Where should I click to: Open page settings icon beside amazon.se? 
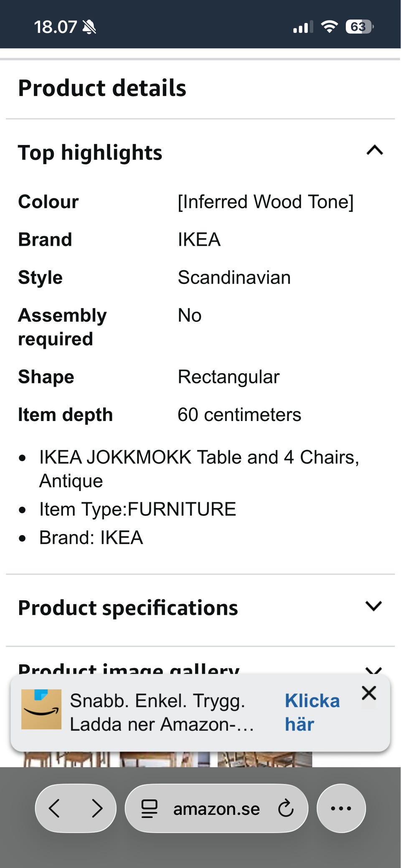pos(149,808)
